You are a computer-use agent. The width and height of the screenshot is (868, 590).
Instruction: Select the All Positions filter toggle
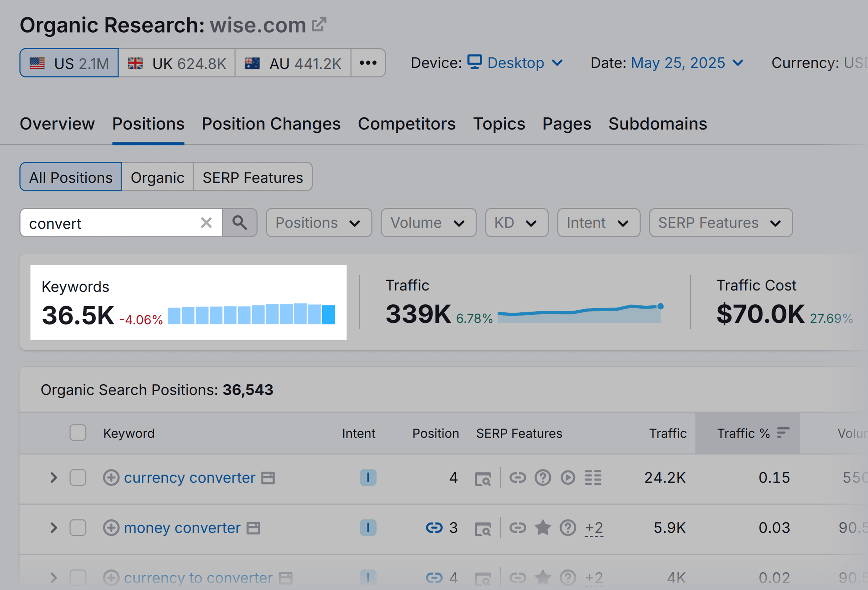tap(70, 177)
